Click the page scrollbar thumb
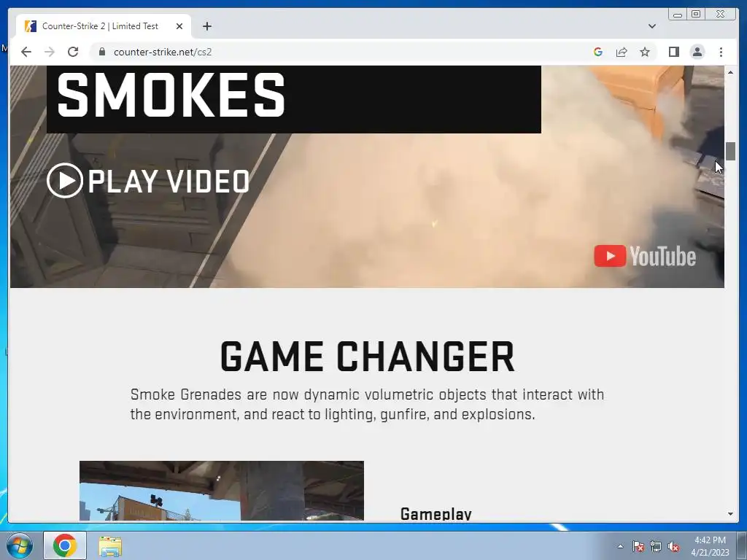The height and width of the screenshot is (560, 747). [x=730, y=152]
